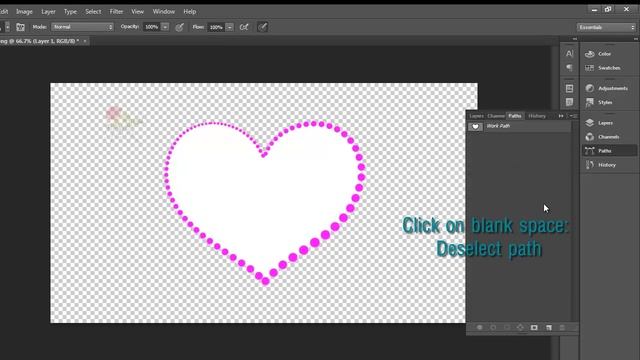Open the Channels panel from dock
640x360 pixels.
point(609,137)
